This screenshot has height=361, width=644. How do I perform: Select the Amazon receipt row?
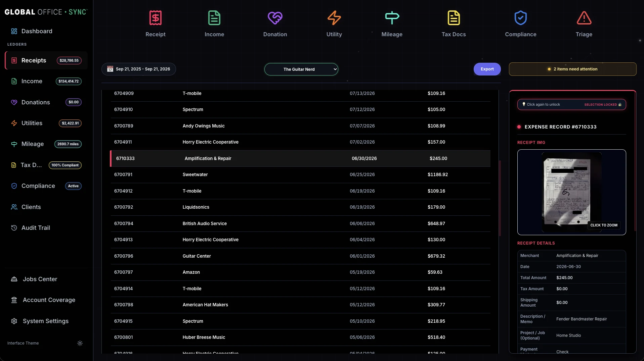pos(300,272)
